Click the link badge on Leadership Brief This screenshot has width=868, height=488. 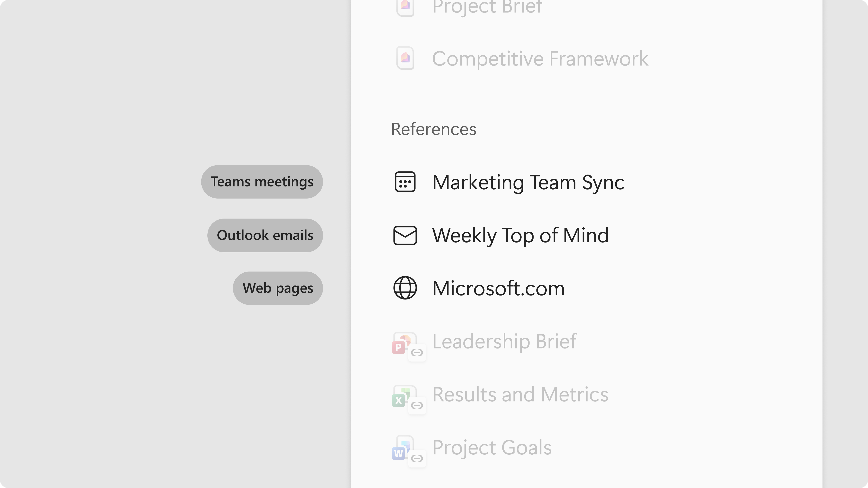[x=417, y=353]
